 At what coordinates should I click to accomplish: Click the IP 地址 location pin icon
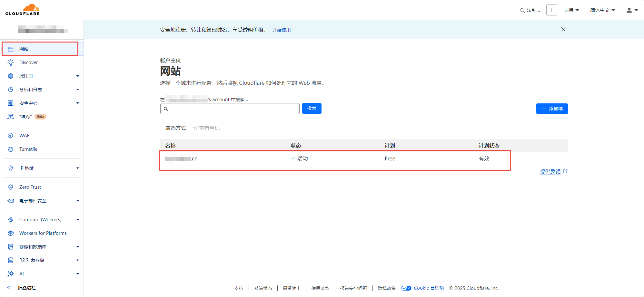click(x=11, y=168)
